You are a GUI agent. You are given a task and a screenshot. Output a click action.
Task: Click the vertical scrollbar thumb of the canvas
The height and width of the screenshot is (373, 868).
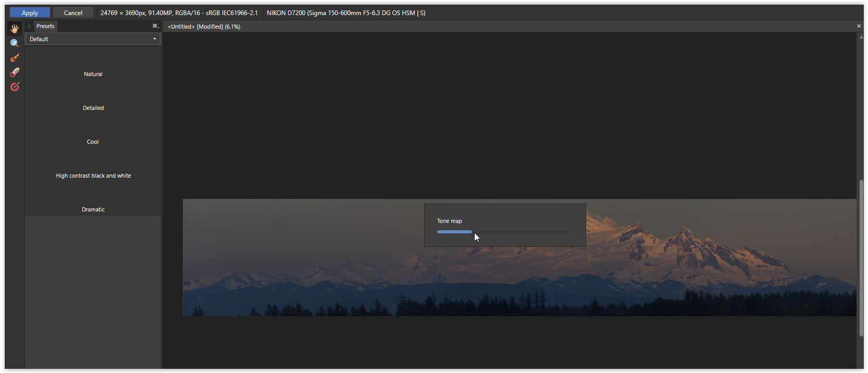coord(861,258)
